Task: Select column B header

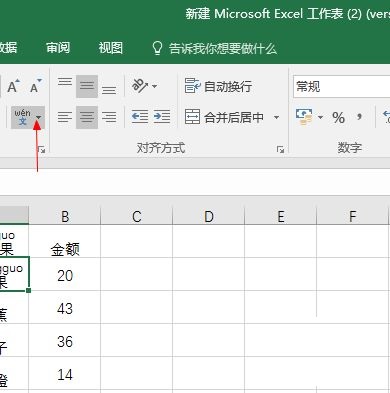Action: point(65,216)
